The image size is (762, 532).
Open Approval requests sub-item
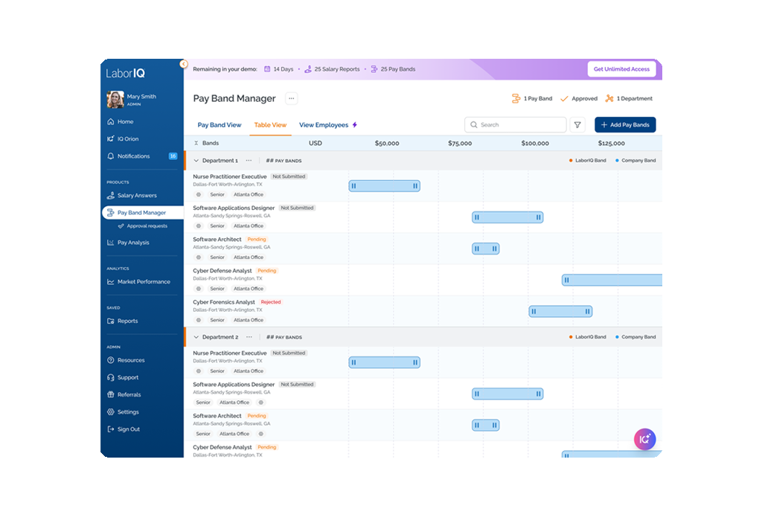click(147, 226)
